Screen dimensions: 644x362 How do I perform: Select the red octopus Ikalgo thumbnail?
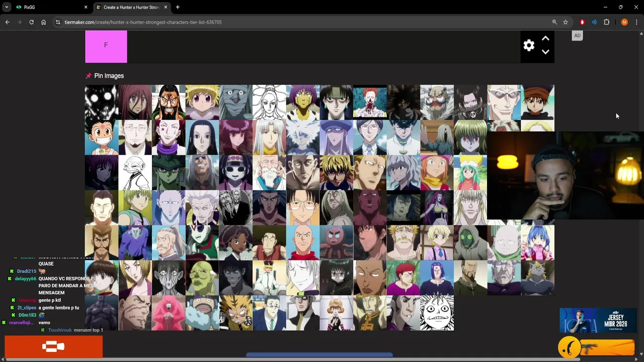336,243
